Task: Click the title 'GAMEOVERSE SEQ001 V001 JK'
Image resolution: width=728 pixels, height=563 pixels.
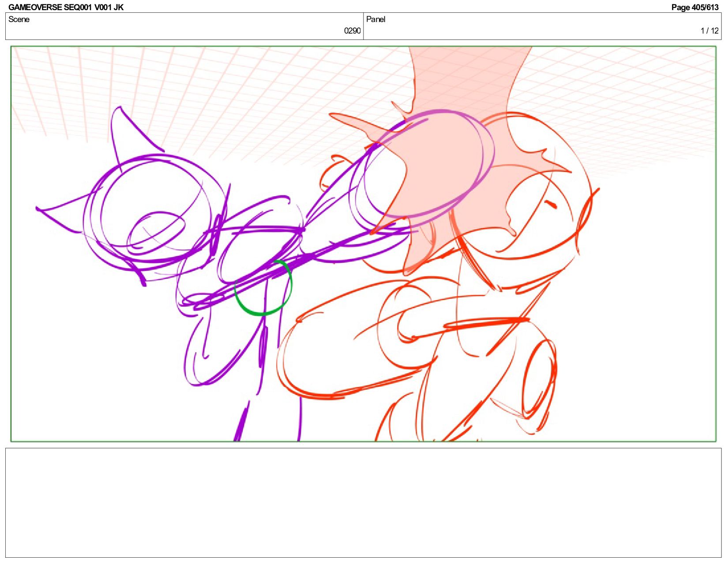Action: 66,7
